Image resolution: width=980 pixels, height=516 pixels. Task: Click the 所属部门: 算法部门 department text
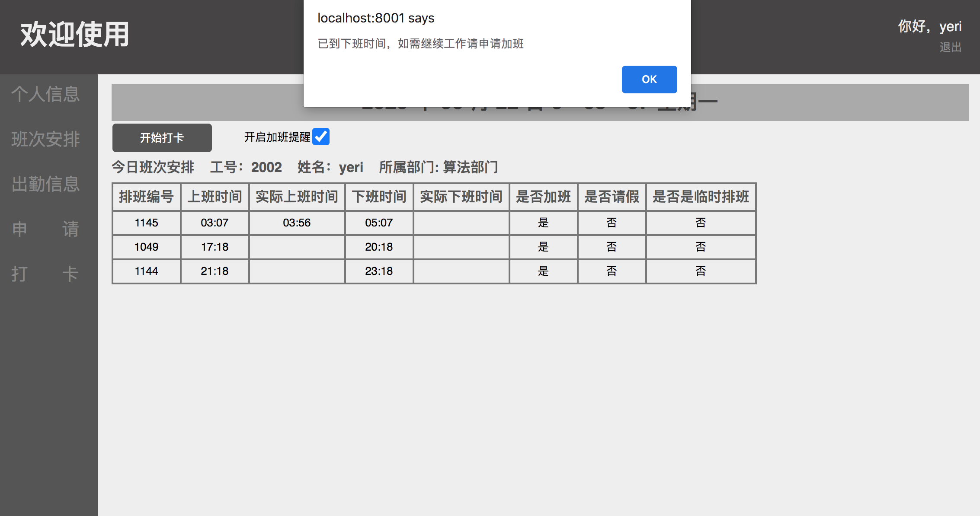439,167
